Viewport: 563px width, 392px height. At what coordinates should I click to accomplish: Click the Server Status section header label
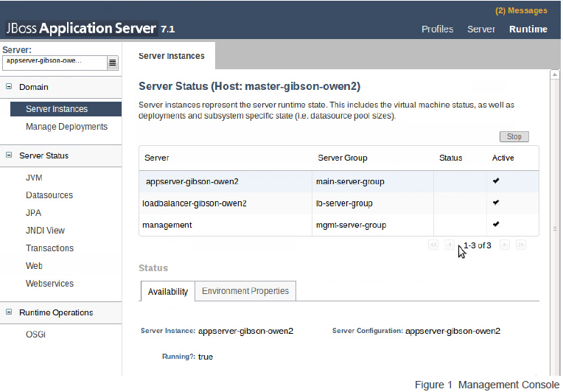click(x=43, y=155)
